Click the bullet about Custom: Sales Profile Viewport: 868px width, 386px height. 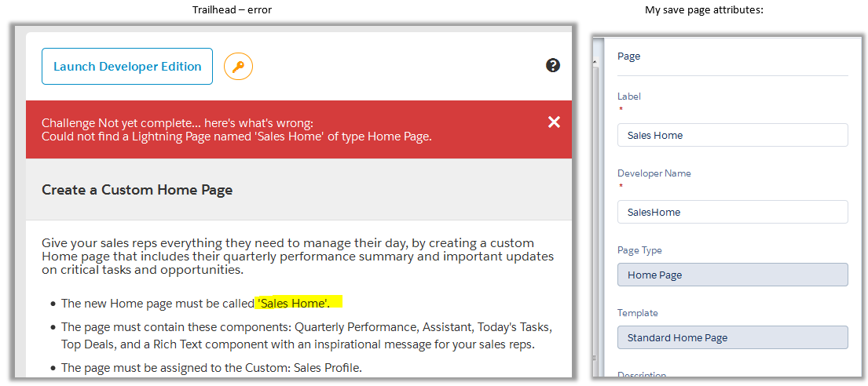pos(211,368)
